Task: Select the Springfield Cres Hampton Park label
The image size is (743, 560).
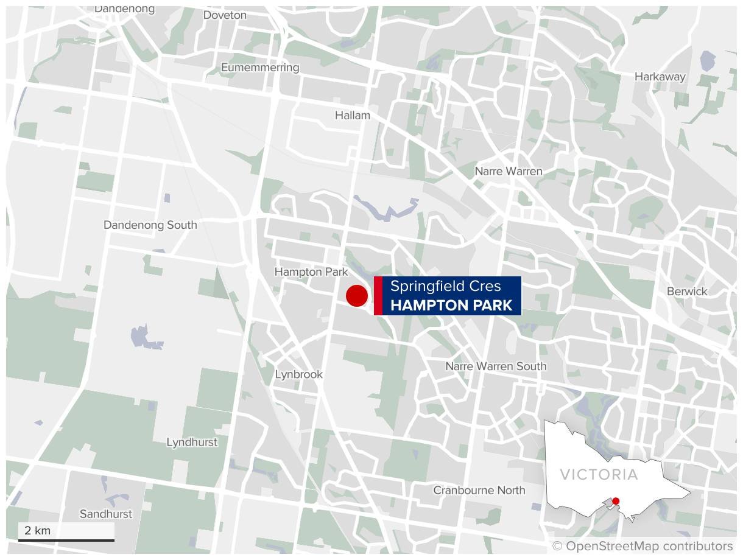Action: (x=448, y=295)
